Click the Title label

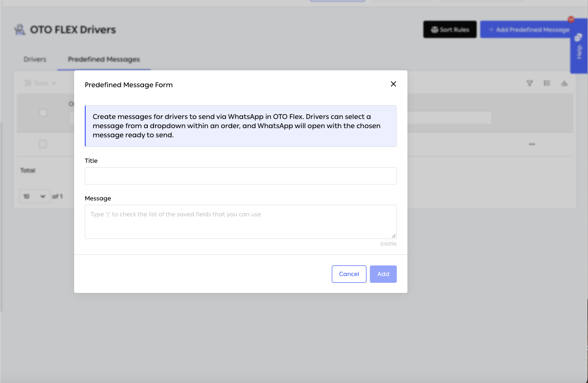91,160
